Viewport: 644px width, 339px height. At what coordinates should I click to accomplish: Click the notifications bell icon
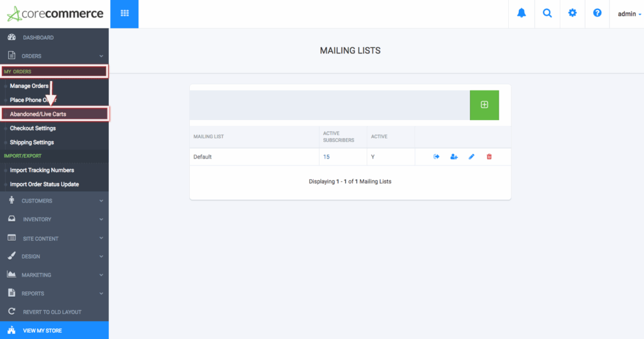(x=521, y=13)
